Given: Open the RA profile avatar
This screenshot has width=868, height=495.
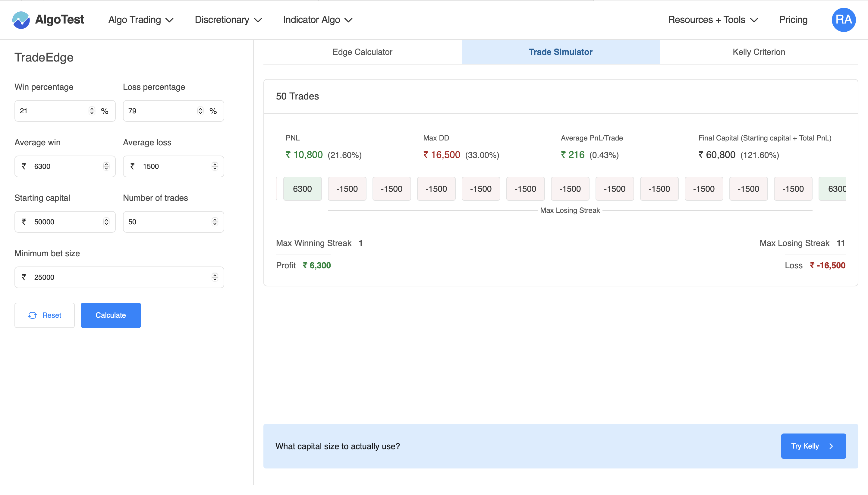Looking at the screenshot, I should [844, 20].
